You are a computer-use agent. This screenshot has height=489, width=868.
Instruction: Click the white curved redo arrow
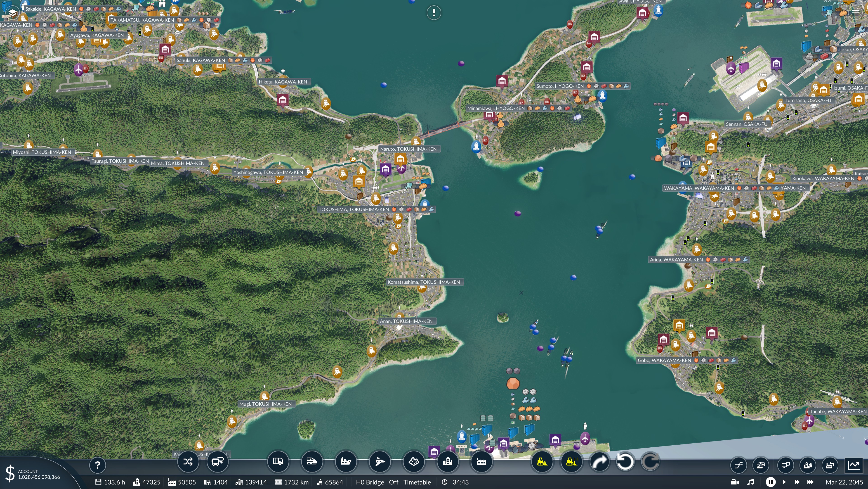600,462
